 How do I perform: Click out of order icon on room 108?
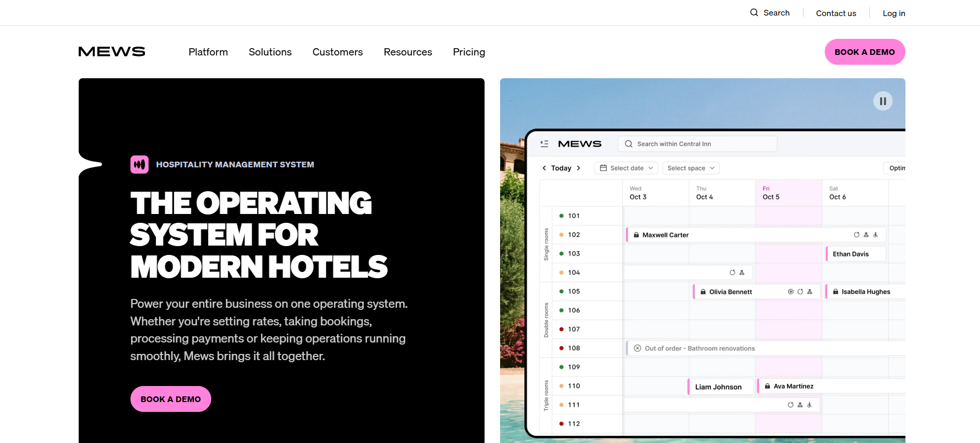pos(637,348)
